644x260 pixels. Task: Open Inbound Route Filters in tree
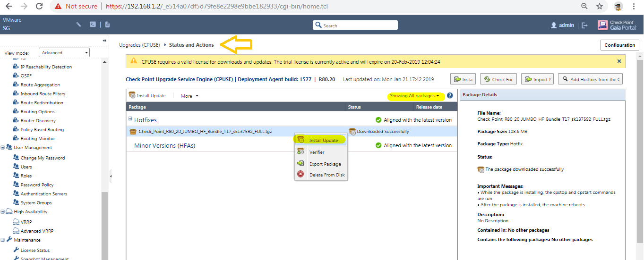point(43,94)
